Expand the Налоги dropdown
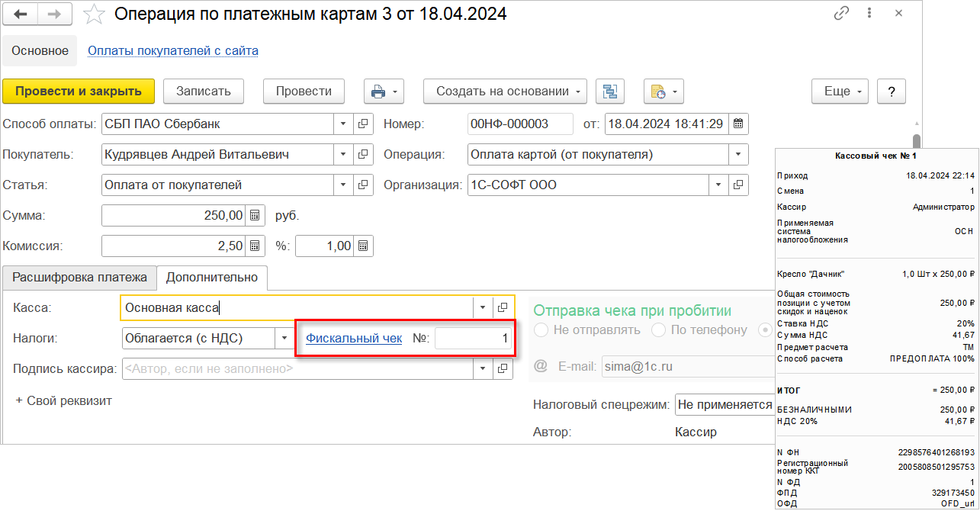The image size is (980, 511). (284, 338)
